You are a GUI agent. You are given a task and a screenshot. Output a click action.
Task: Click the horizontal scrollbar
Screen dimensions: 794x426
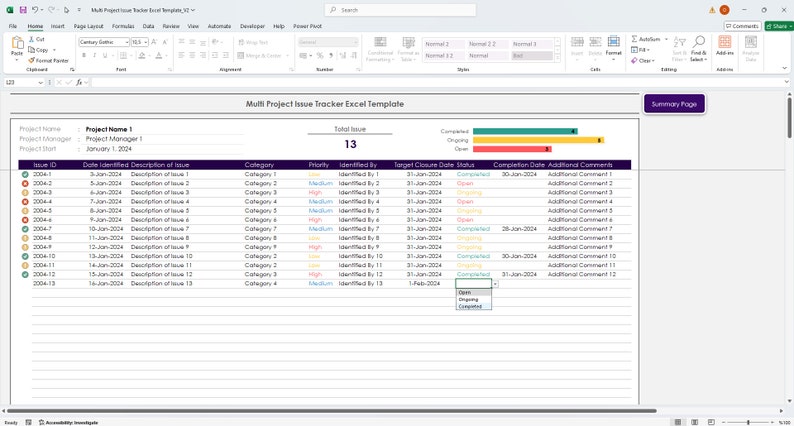pyautogui.click(x=332, y=411)
